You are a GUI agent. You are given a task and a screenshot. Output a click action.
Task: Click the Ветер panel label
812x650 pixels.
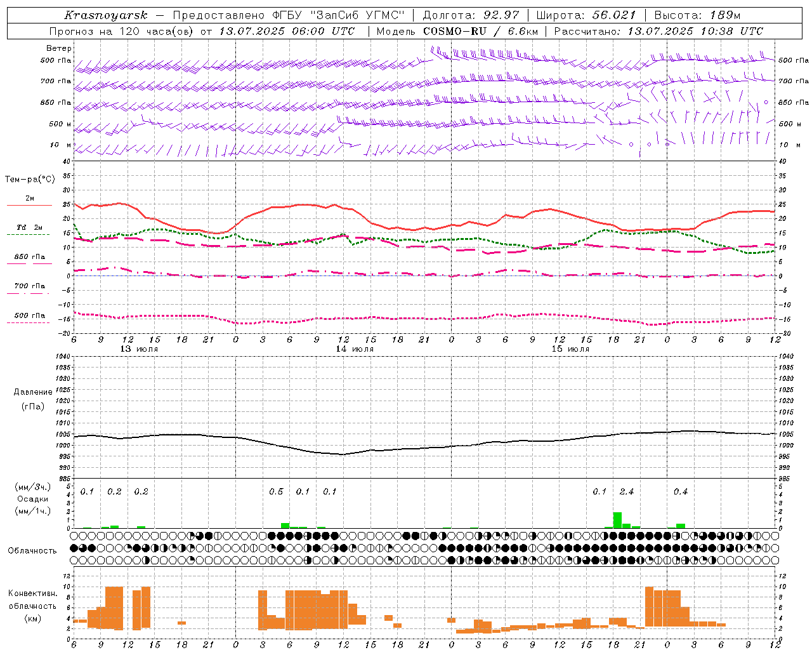point(59,48)
